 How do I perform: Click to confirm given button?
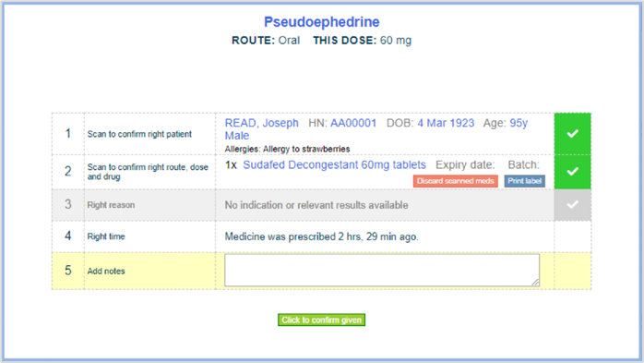[322, 320]
